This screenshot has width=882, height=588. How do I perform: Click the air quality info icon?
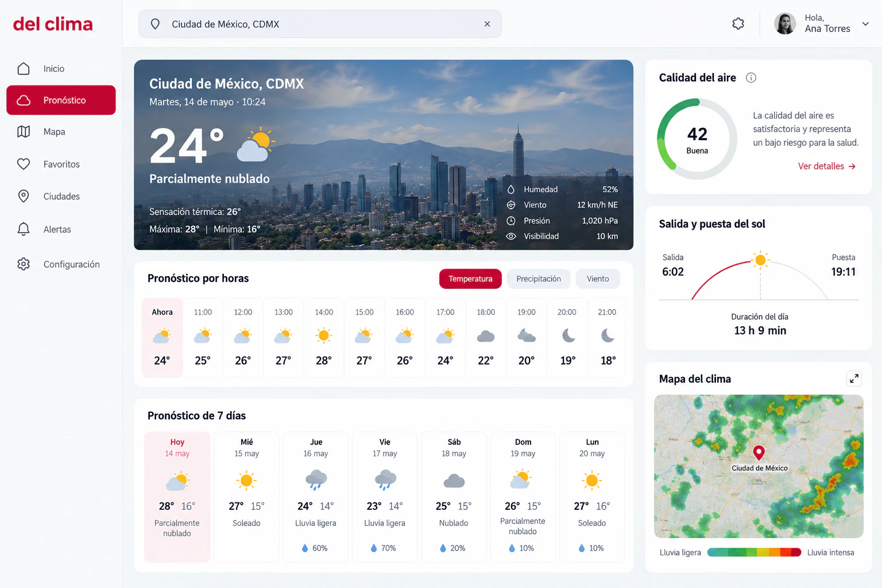[751, 78]
